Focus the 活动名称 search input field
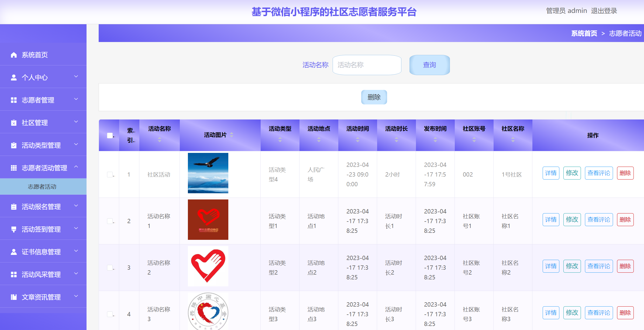Image resolution: width=644 pixels, height=330 pixels. 367,65
